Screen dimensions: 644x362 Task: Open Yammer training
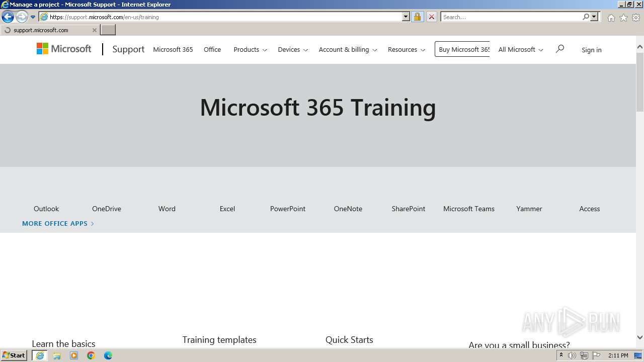[x=529, y=209]
